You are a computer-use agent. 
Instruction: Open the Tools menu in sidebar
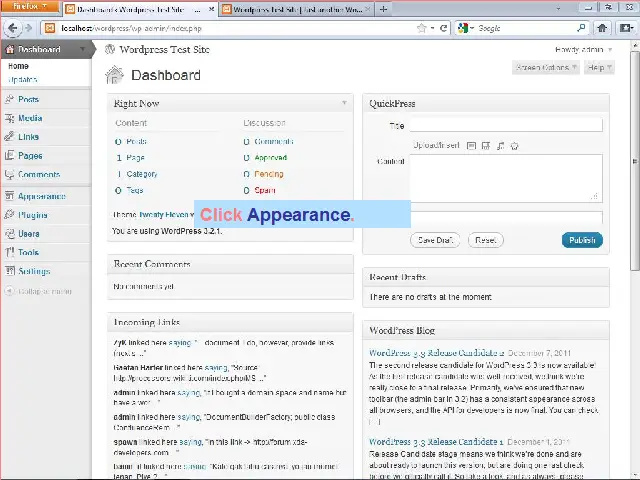point(29,252)
